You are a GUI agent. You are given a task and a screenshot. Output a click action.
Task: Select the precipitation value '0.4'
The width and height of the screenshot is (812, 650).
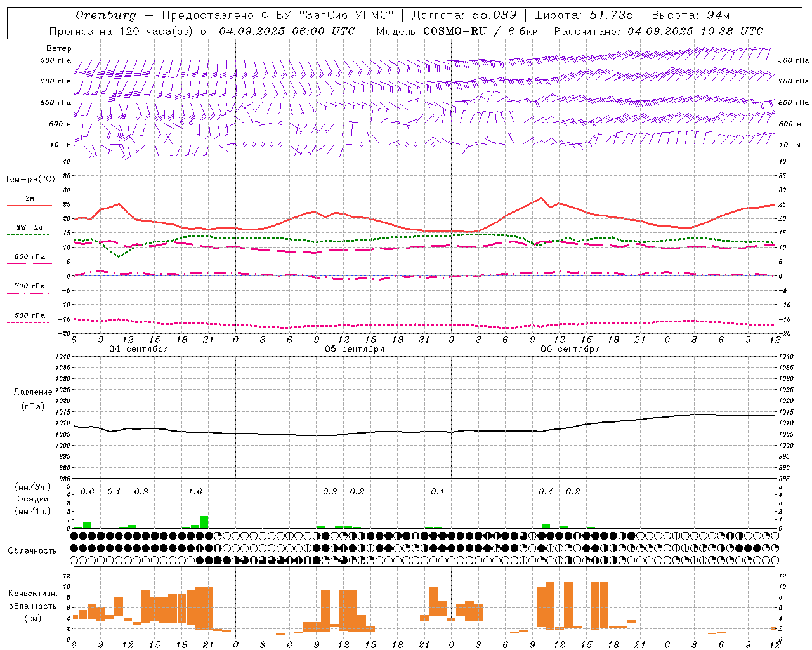tap(546, 492)
